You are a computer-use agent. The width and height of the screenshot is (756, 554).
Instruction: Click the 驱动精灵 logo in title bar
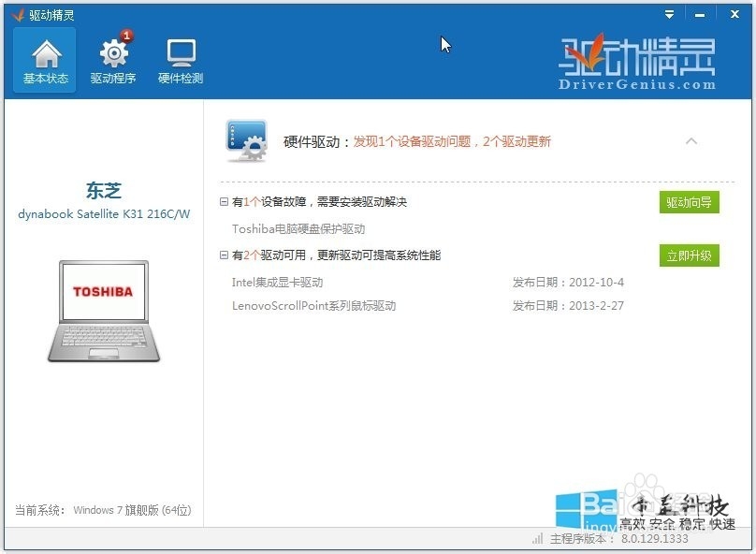pos(19,14)
